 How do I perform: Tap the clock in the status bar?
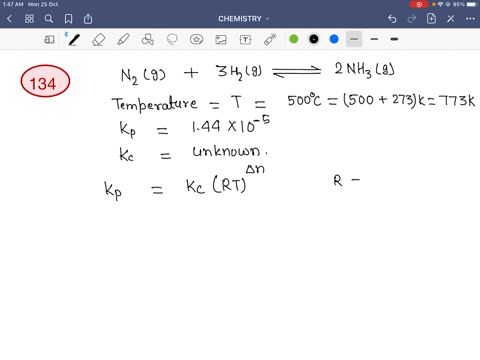13,4
